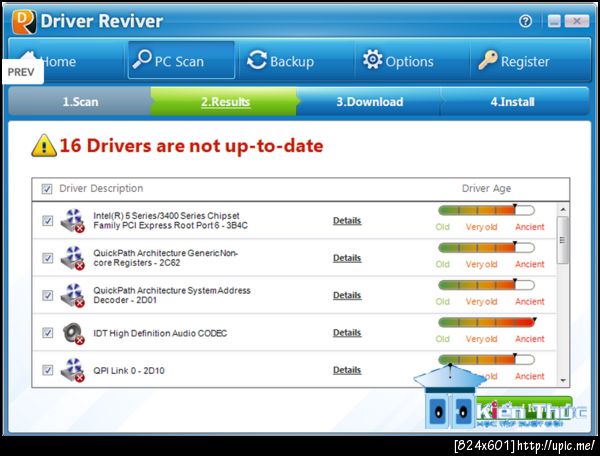Viewport: 600px width, 456px height.
Task: Switch to the PC Scan tab
Action: [181, 60]
